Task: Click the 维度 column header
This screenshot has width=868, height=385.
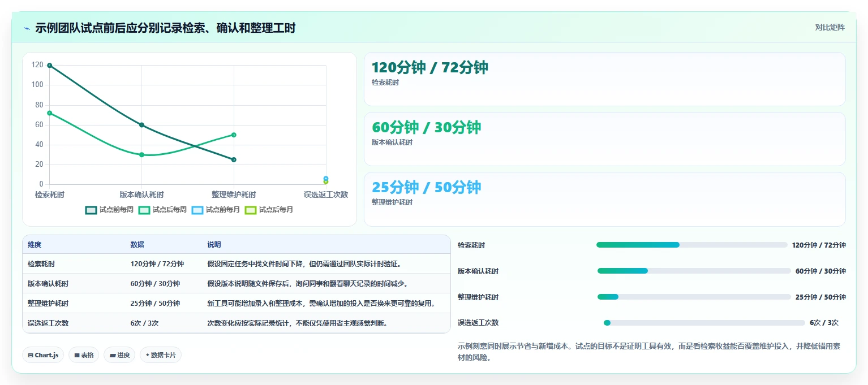Action: [x=35, y=245]
